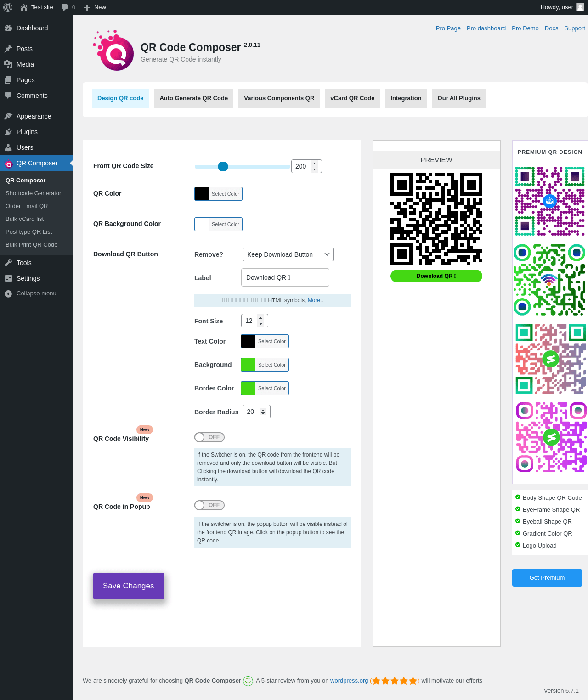Click the Front QR Code Size slider handle
Viewport: 588px width, 700px height.
coord(223,166)
